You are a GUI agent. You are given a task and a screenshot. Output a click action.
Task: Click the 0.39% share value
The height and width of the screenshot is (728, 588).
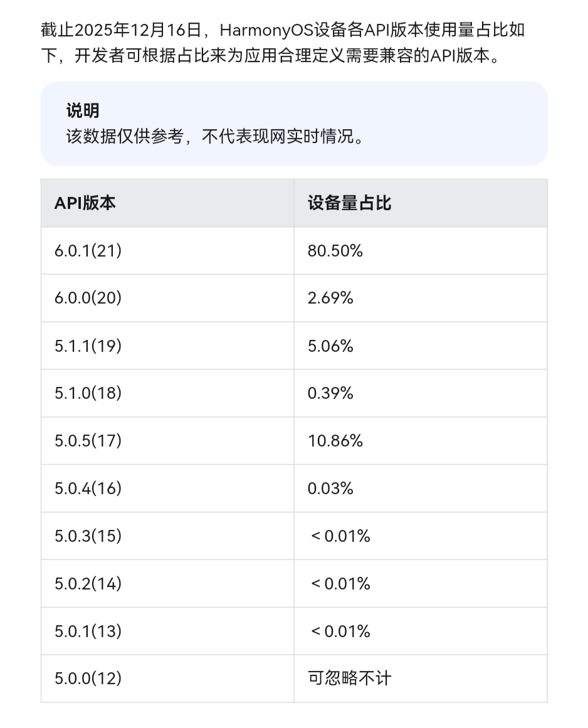tap(330, 393)
